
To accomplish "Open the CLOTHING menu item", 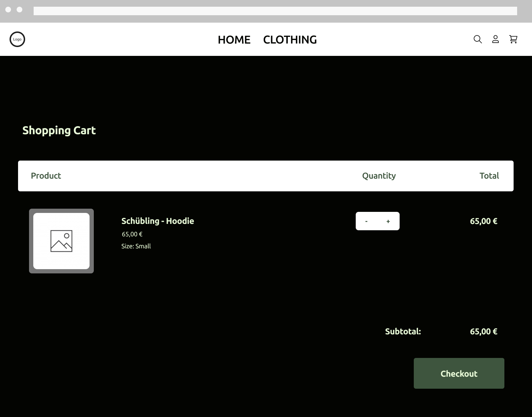I will (290, 40).
